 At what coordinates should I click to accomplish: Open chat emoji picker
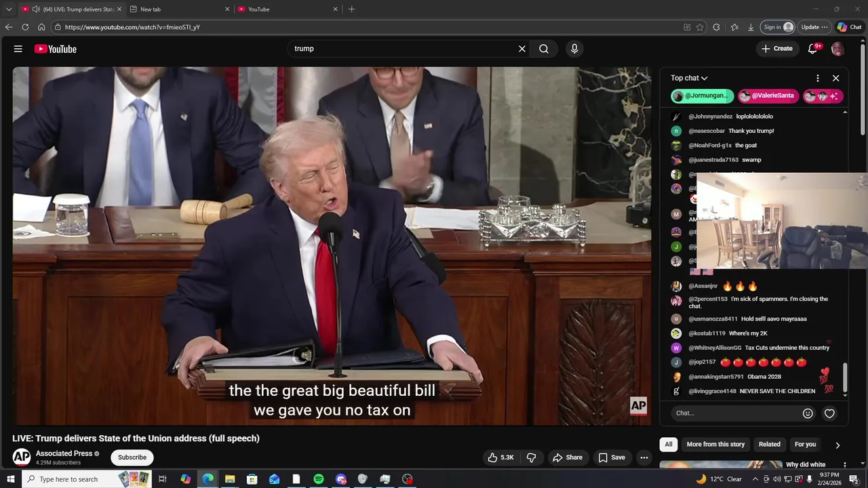[808, 413]
